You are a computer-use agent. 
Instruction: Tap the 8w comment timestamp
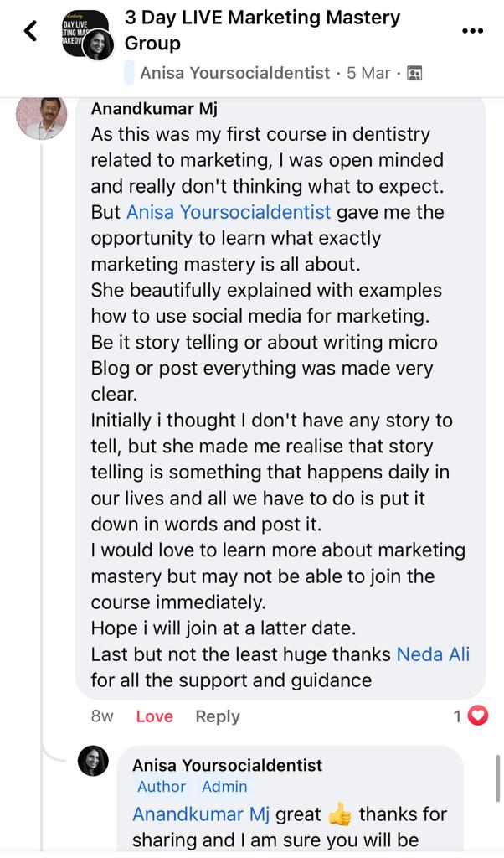coord(102,716)
